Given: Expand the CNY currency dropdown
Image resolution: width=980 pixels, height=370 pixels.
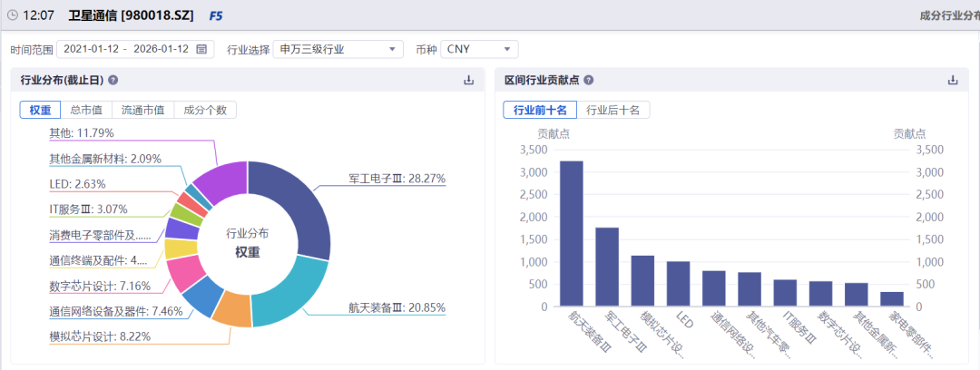Looking at the screenshot, I should [x=478, y=49].
